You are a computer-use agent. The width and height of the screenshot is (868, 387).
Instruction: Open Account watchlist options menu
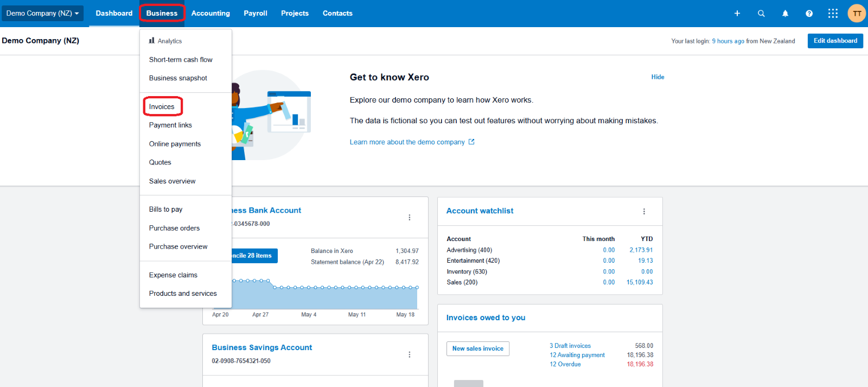[644, 212]
